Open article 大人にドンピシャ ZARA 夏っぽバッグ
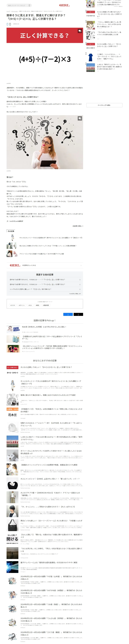This screenshot has width=129, height=644. (x=50, y=479)
